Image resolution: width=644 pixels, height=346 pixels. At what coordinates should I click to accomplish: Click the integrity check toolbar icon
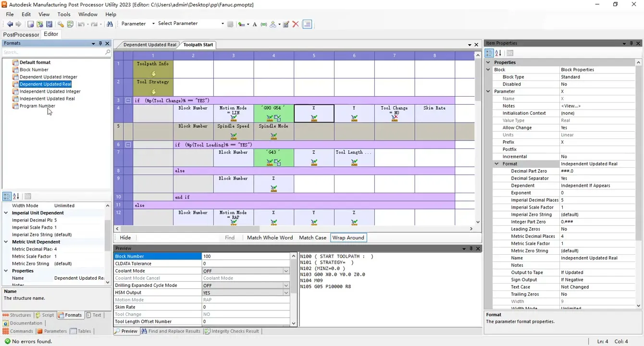[70, 24]
